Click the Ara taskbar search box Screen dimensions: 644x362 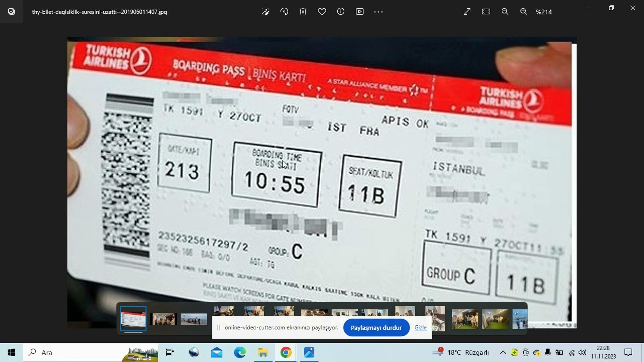pyautogui.click(x=91, y=352)
